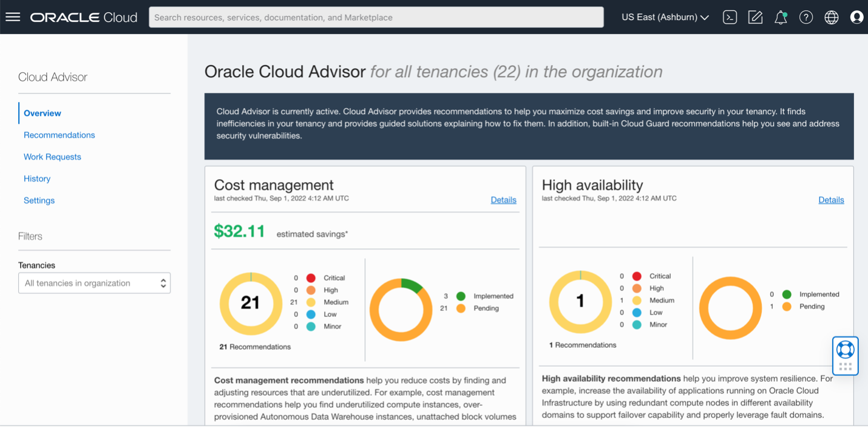This screenshot has width=868, height=428.
Task: Open Details for Cost management
Action: pyautogui.click(x=503, y=200)
